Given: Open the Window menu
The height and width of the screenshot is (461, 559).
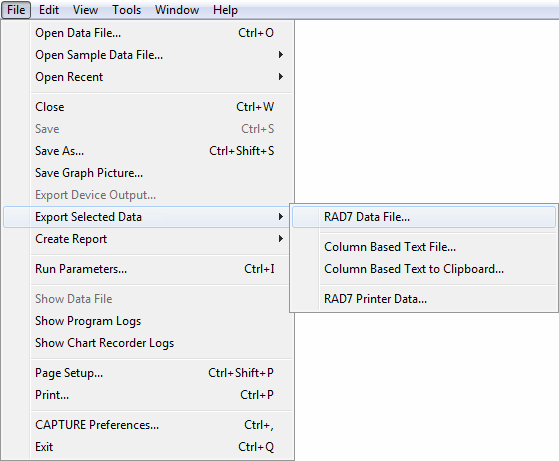Looking at the screenshot, I should (x=177, y=10).
